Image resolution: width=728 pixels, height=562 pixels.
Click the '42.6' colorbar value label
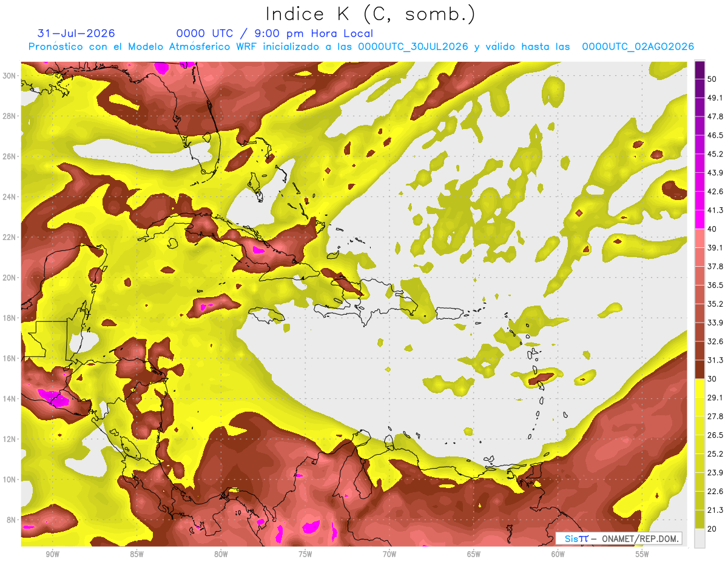[x=715, y=192]
